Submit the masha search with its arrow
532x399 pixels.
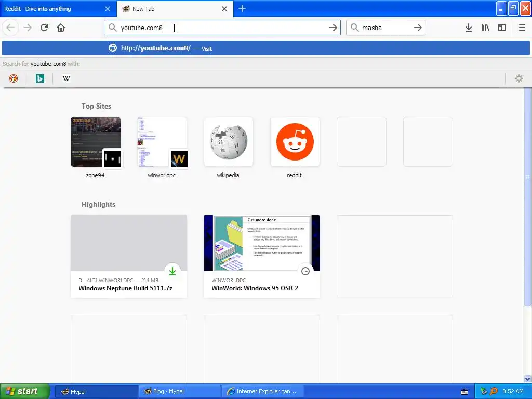tap(418, 28)
